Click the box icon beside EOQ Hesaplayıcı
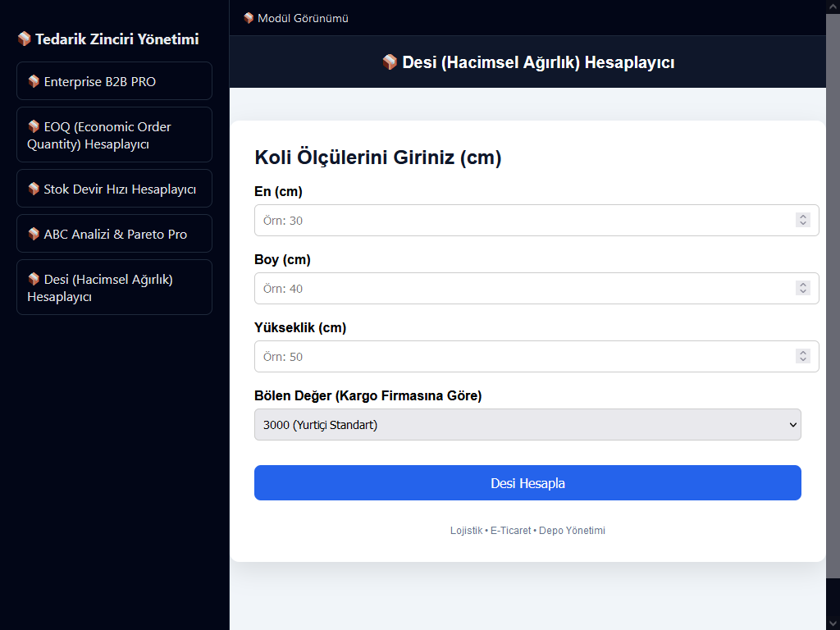Viewport: 840px width, 630px height. tap(34, 126)
